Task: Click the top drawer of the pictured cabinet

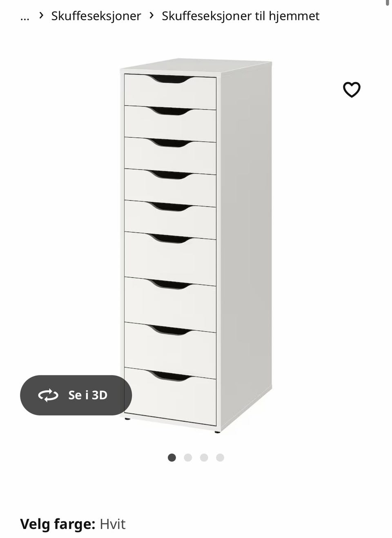Action: click(x=170, y=92)
